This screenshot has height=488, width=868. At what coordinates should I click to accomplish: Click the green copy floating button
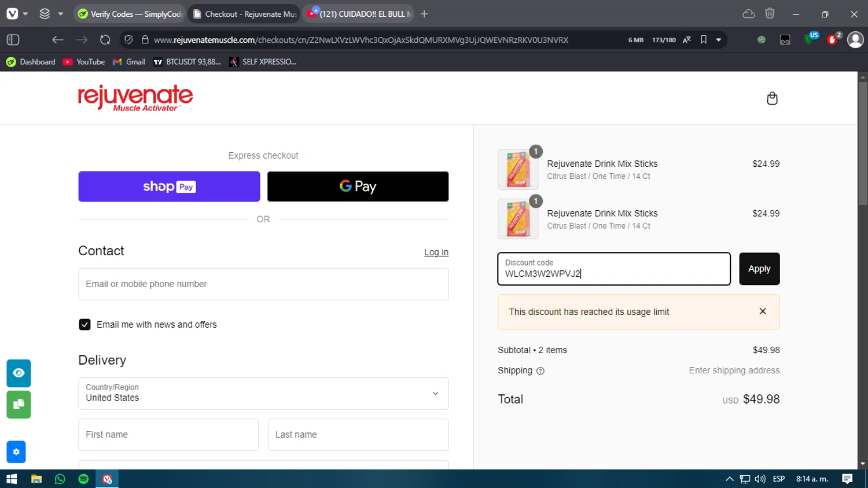coord(19,405)
